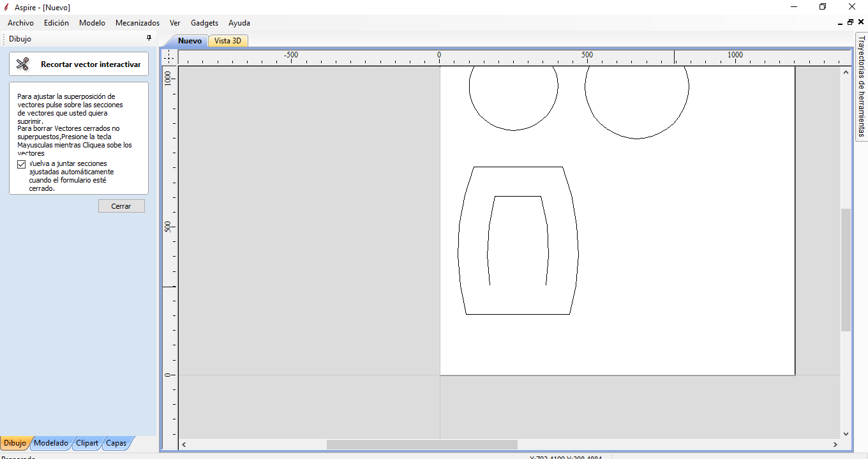Select the Clipart bottom tab

pos(87,442)
